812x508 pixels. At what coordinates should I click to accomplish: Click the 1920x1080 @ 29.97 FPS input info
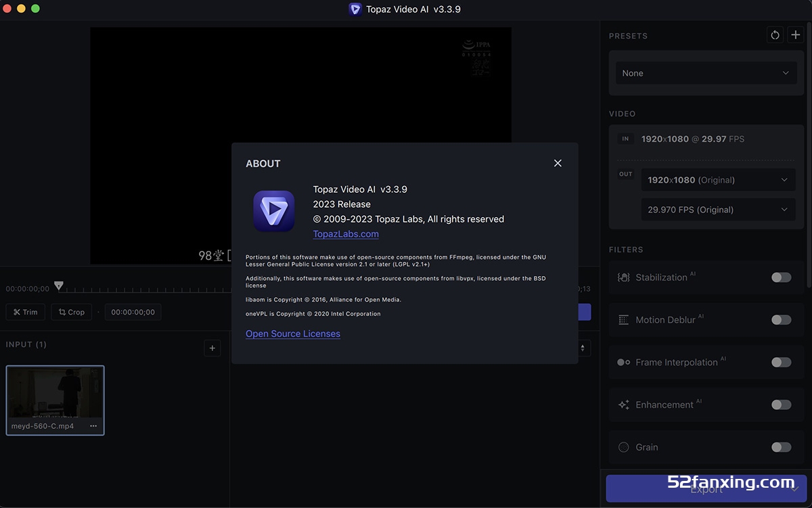tap(692, 139)
